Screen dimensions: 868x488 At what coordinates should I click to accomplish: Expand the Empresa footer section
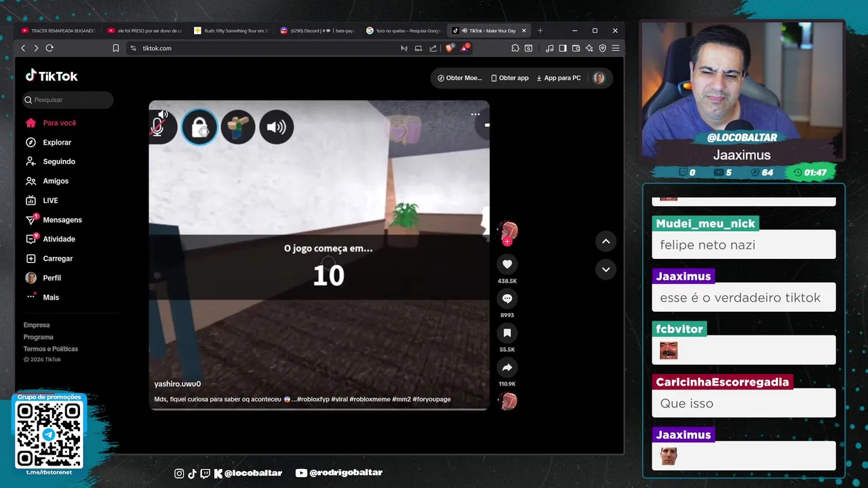click(37, 325)
